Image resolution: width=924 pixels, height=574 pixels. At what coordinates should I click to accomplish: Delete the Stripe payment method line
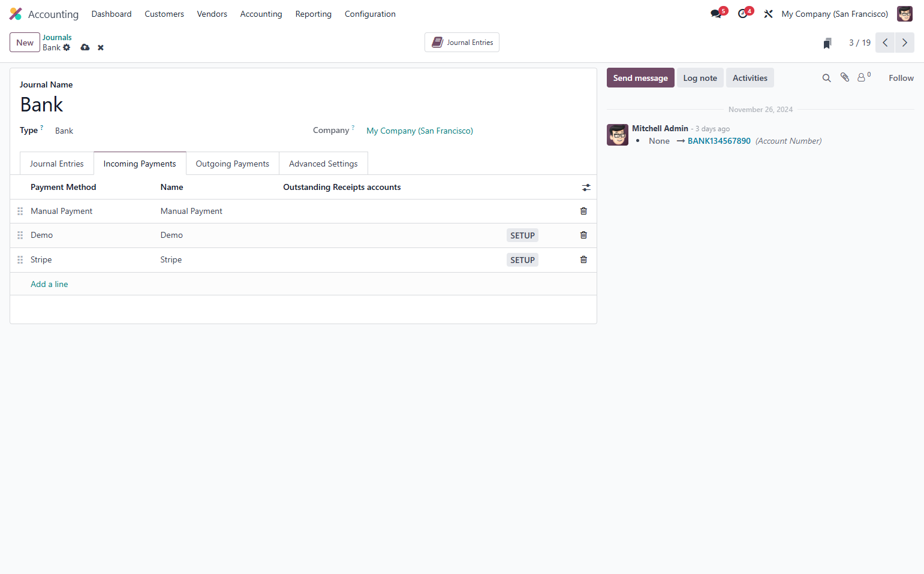[x=583, y=259]
